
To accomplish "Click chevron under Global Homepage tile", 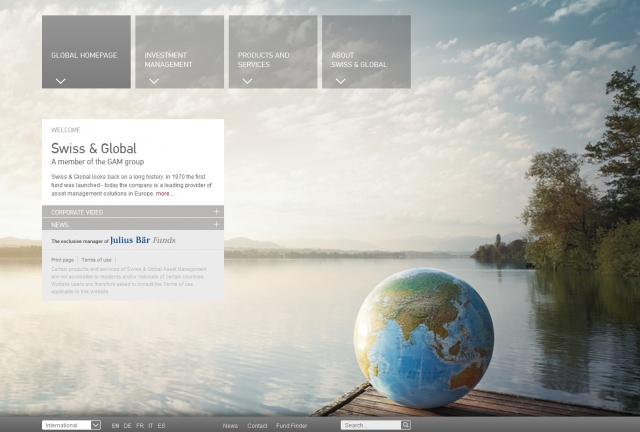I will [x=60, y=81].
